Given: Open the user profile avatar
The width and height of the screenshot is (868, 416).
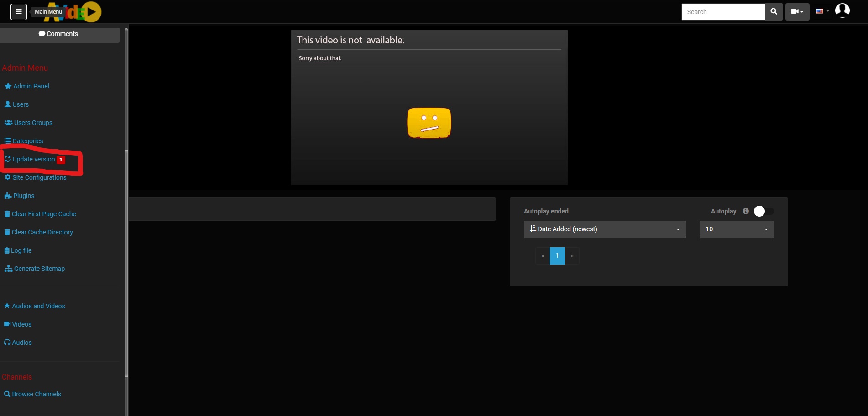Looking at the screenshot, I should tap(842, 10).
